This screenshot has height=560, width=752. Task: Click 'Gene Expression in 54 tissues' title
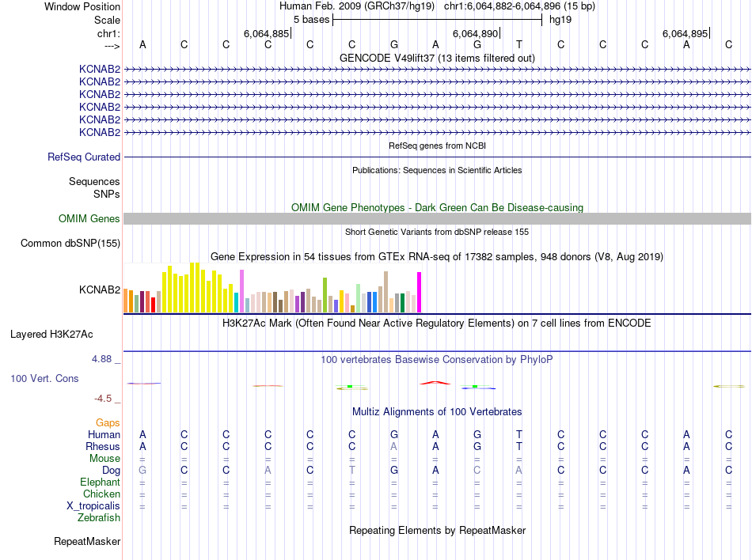coord(437,257)
